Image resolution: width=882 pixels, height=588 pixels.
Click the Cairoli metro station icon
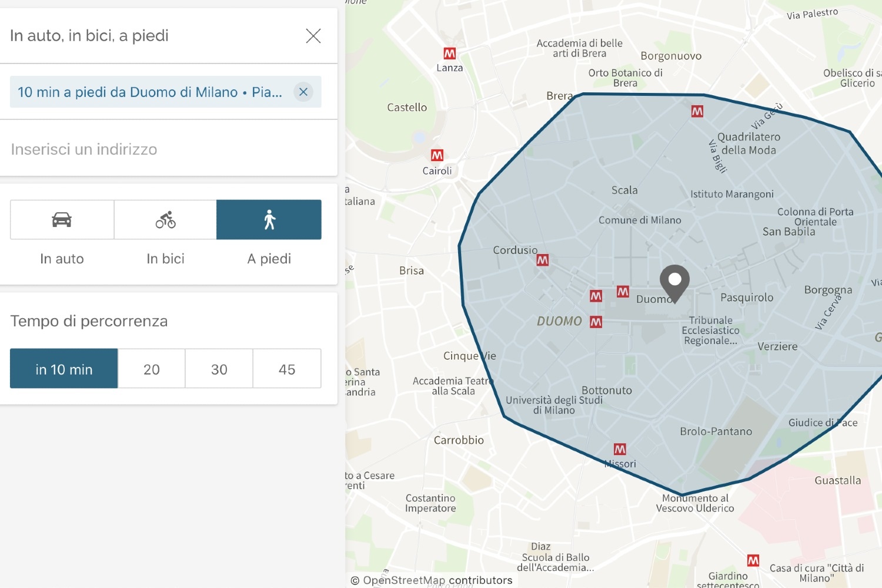click(x=437, y=155)
